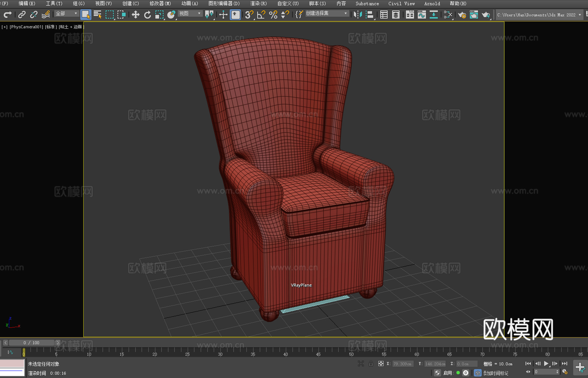Image resolution: width=588 pixels, height=378 pixels.
Task: Go to start of animation
Action: click(x=528, y=364)
